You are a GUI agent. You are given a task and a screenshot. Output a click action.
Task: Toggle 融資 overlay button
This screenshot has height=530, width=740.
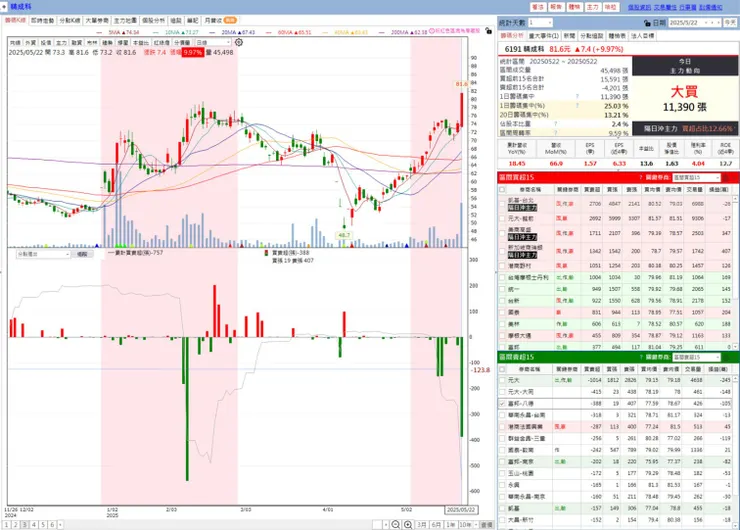pos(76,42)
